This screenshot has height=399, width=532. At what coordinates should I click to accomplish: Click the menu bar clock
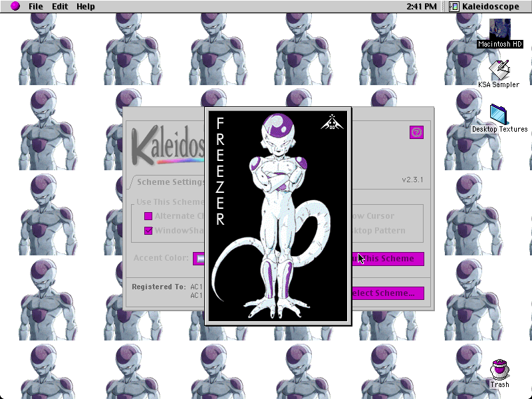click(422, 7)
